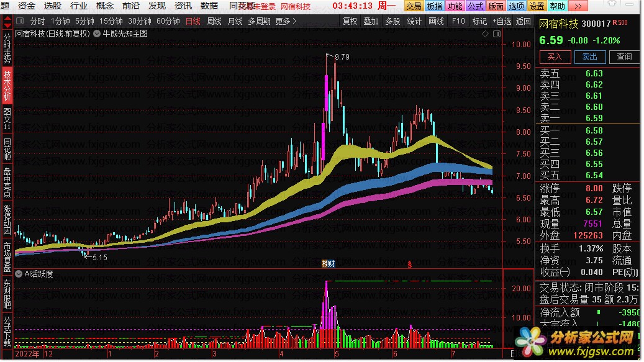Select the 技术分析 sidebar tab
Image resolution: width=644 pixels, height=362 pixels.
coord(7,85)
